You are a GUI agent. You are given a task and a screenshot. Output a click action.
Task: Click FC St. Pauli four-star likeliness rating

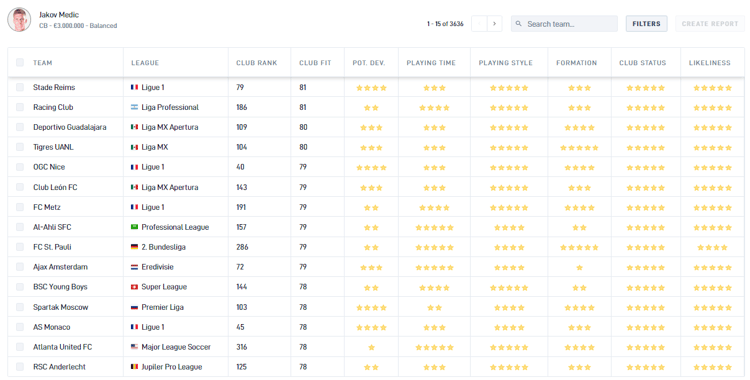tap(713, 247)
